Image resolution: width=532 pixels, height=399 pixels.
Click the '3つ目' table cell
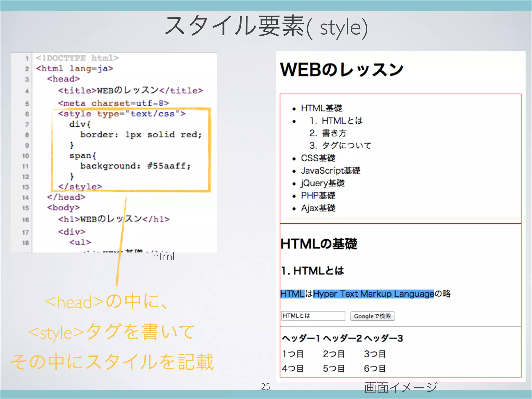coord(375,354)
